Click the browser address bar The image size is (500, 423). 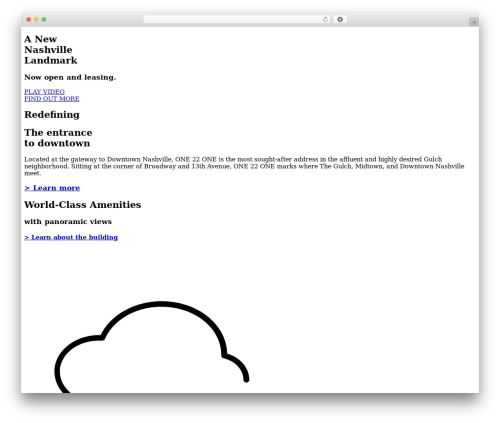click(237, 19)
